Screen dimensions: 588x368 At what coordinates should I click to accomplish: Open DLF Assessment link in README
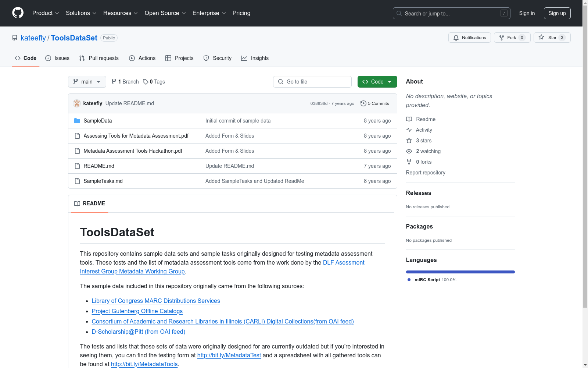[344, 262]
